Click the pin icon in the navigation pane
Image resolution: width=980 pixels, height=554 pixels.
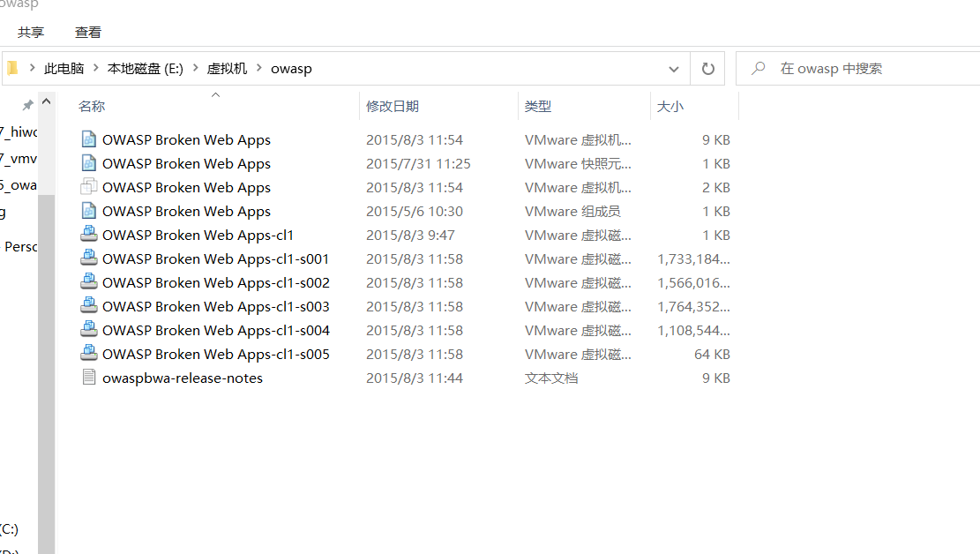pos(27,105)
